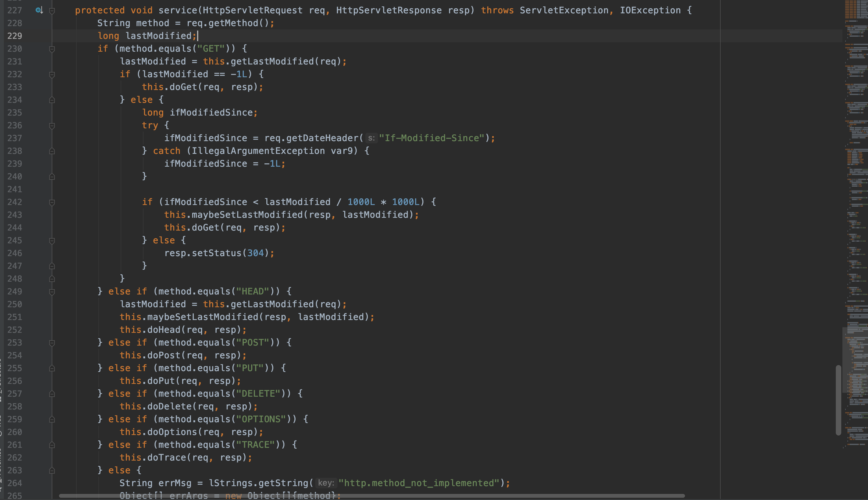
Task: Collapse the ifModifiedSince comparison fold at line 242
Action: [x=52, y=202]
